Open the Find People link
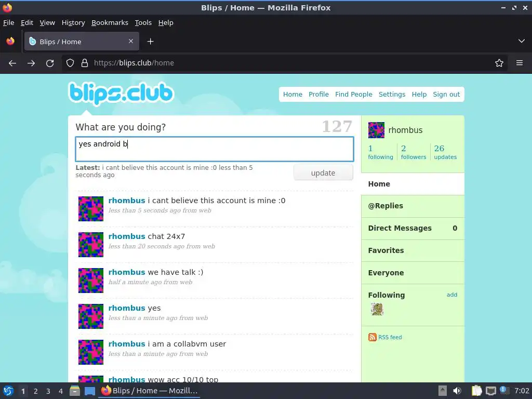Image resolution: width=532 pixels, height=399 pixels. (x=353, y=95)
